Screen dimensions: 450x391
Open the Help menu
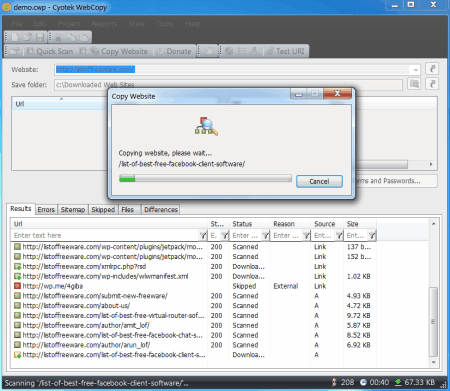coord(193,24)
